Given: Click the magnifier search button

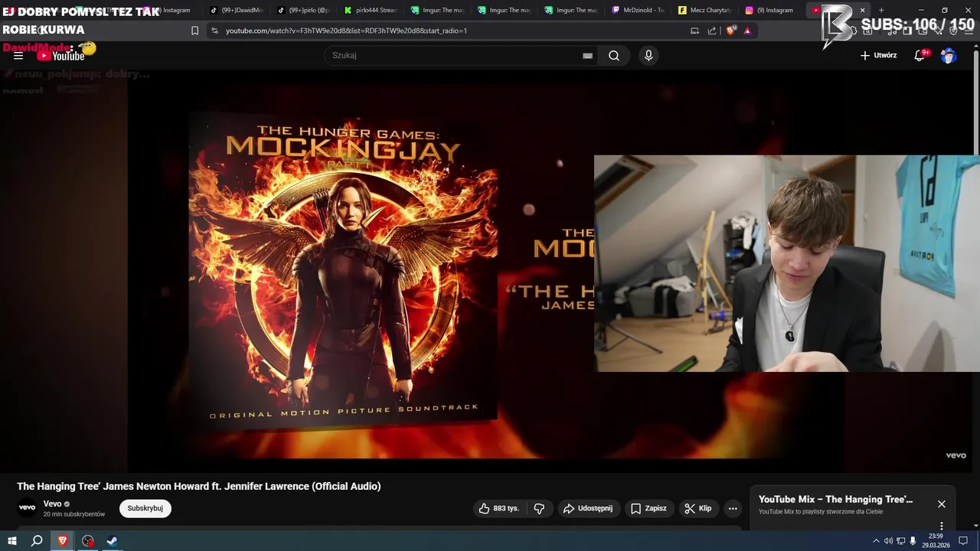Looking at the screenshot, I should click(x=614, y=55).
